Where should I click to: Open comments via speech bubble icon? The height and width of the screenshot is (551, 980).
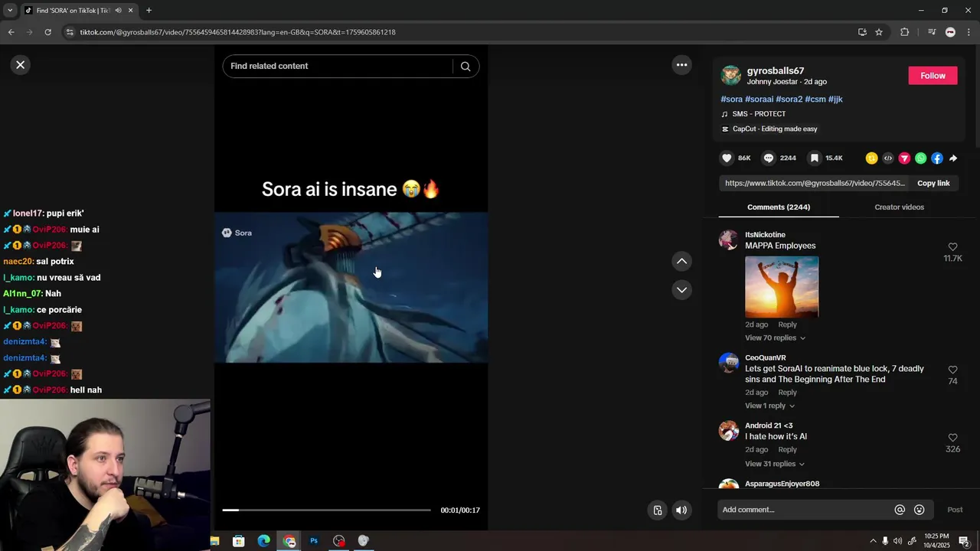tap(769, 158)
